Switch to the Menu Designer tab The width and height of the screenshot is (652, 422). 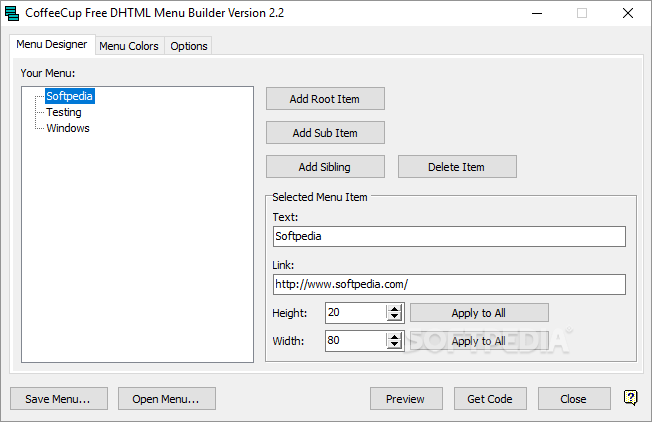click(x=52, y=44)
